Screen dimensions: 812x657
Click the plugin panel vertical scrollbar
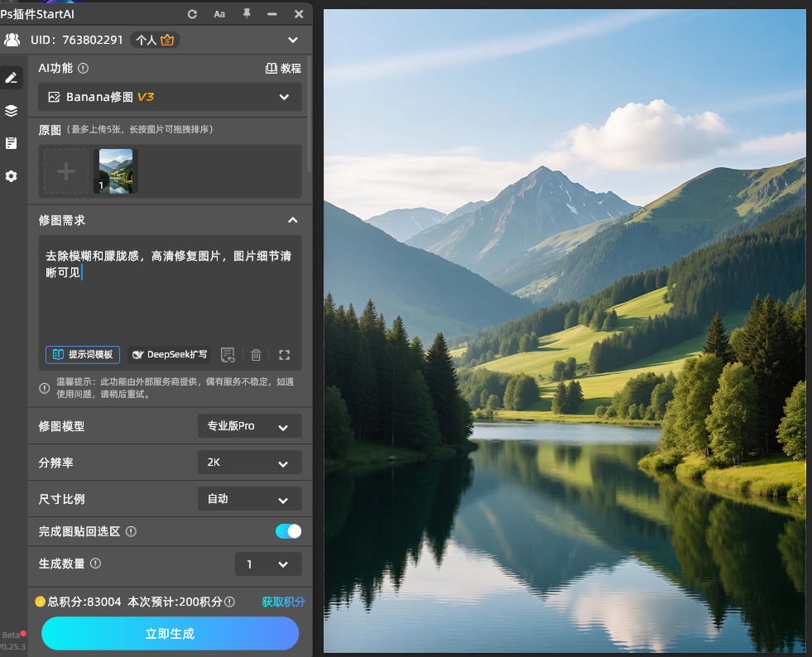[310, 114]
